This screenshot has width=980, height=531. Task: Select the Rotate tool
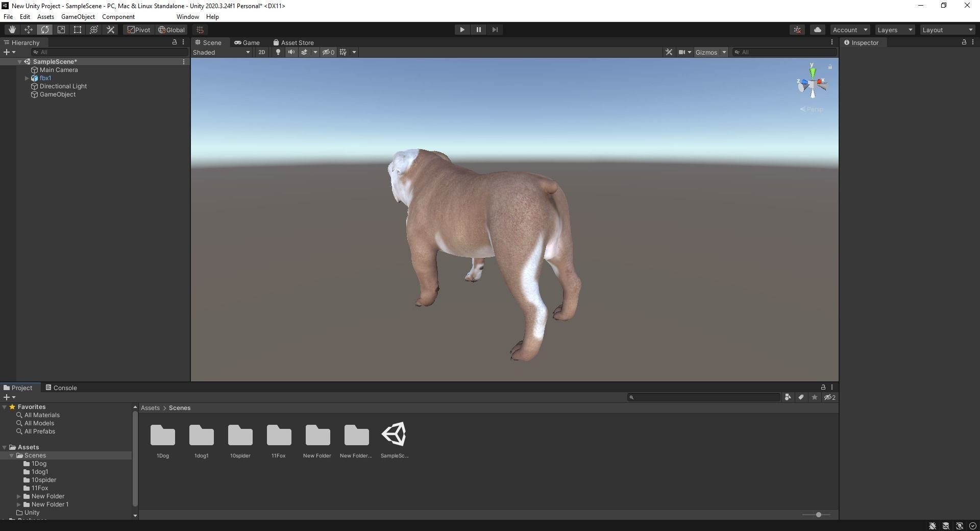(45, 30)
